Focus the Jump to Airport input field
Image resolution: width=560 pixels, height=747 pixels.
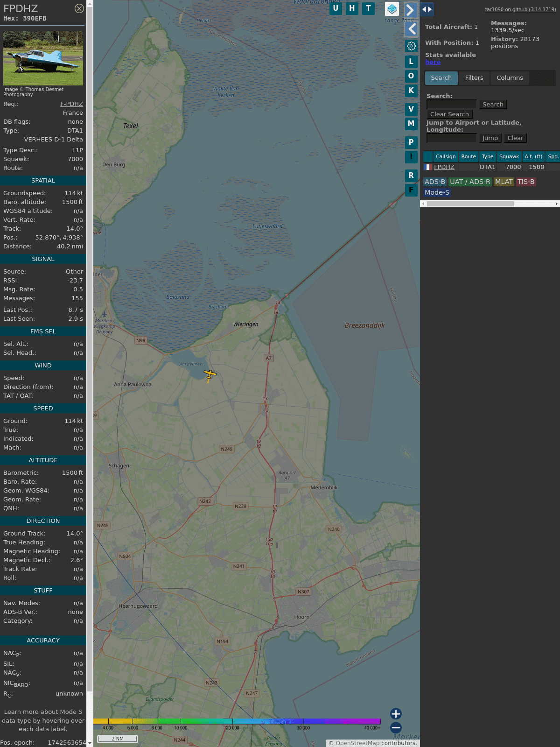click(x=451, y=138)
